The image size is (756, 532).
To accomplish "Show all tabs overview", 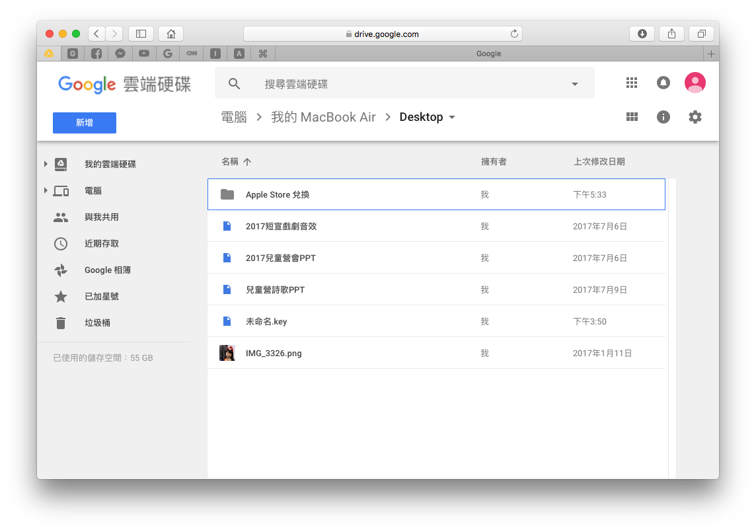I will (x=702, y=34).
